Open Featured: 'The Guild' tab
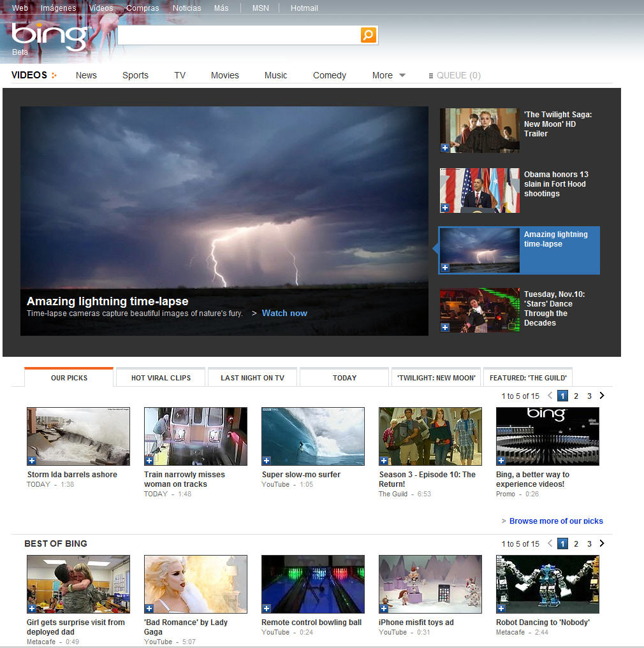This screenshot has width=644, height=648. (x=528, y=378)
